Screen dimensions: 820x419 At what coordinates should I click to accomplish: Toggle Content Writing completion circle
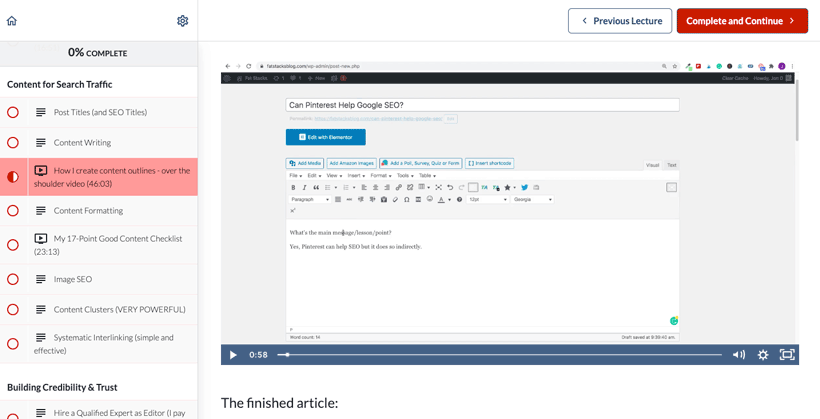pyautogui.click(x=13, y=143)
